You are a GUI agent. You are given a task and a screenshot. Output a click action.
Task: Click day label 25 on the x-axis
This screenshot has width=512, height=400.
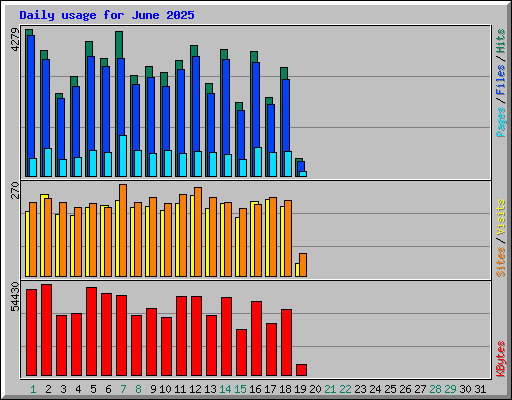pyautogui.click(x=390, y=389)
